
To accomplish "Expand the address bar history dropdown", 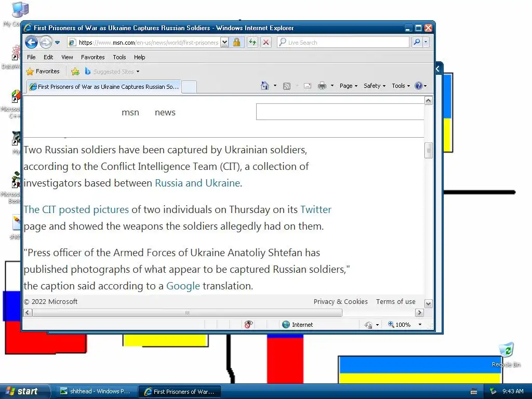I will pos(224,43).
